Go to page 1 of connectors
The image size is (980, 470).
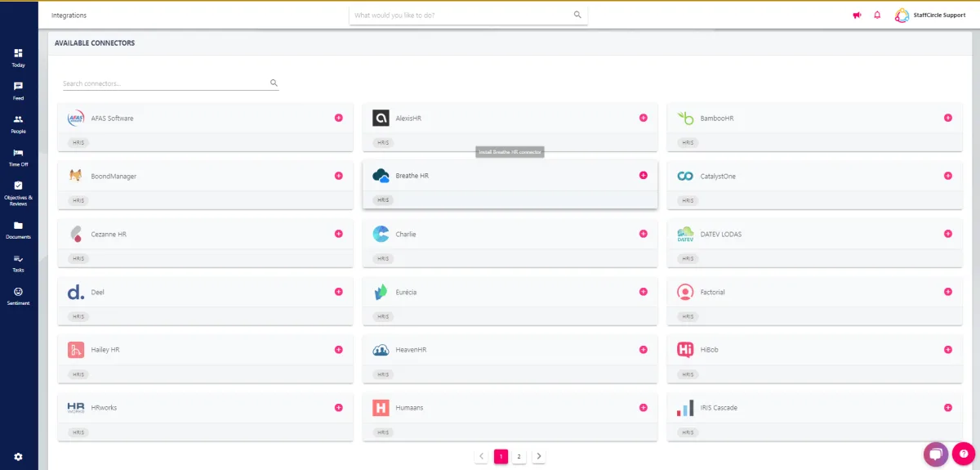click(501, 456)
